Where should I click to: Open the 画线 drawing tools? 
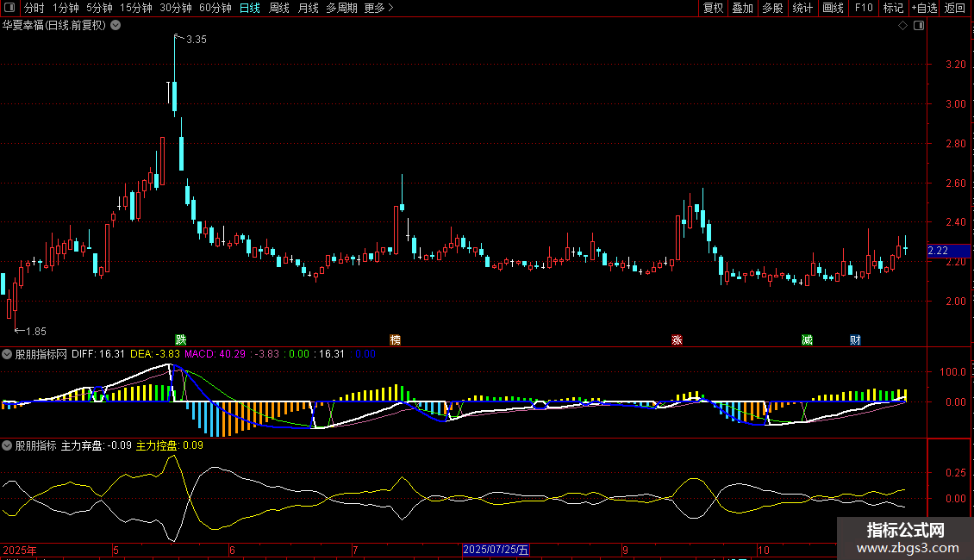pos(833,9)
